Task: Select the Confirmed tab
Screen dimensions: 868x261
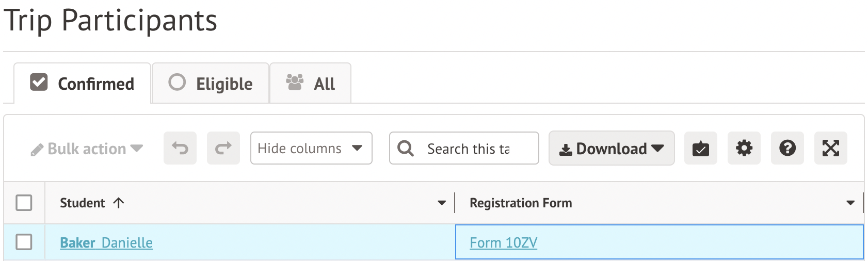Action: (83, 84)
